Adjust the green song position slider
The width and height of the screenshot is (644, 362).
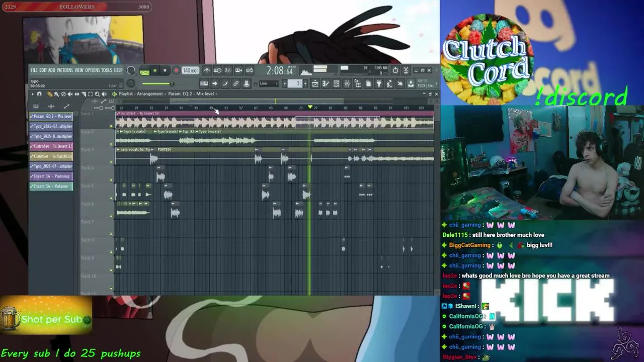pos(158,83)
